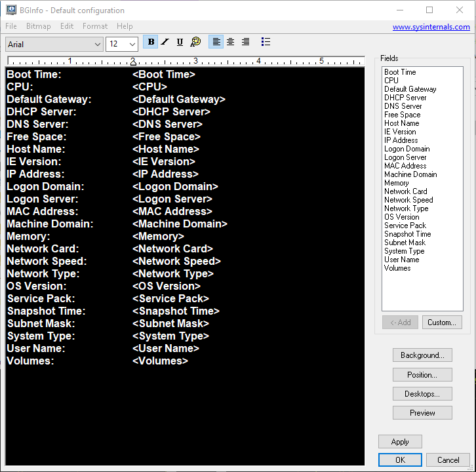The height and width of the screenshot is (472, 476).
Task: Expand the Arial font name dropdown
Action: coord(96,44)
